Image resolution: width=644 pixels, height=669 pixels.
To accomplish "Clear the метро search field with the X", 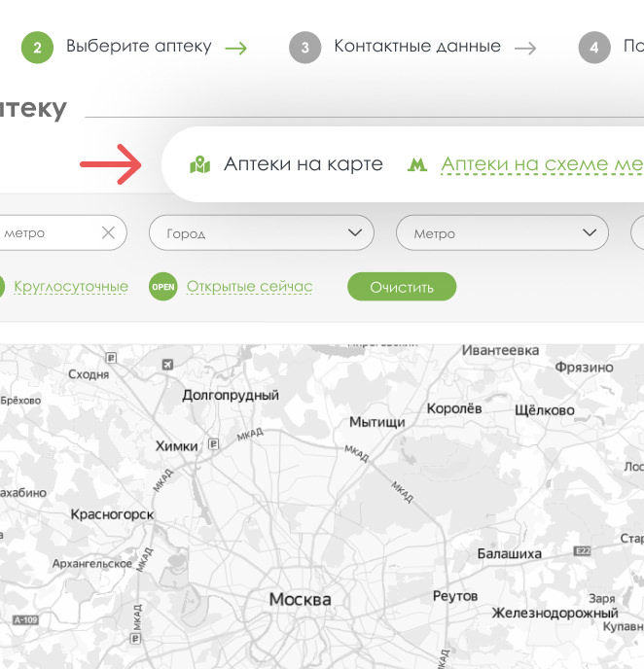I will (108, 232).
